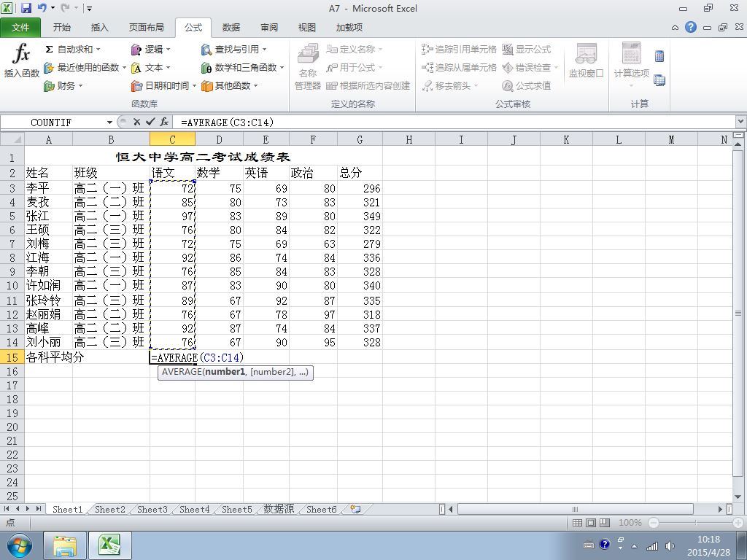Click the horizontal scrollbar of the worksheet
This screenshot has height=560, width=747.
(575, 509)
